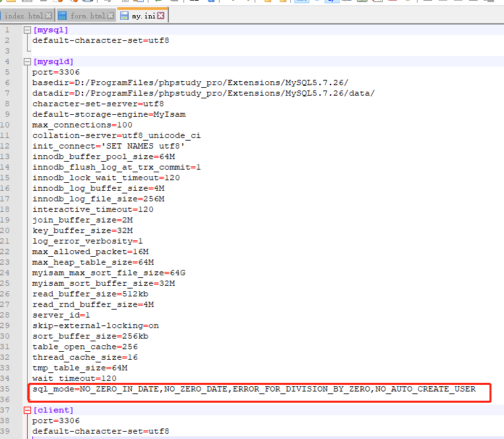Click the [mysqld] section header text
The height and width of the screenshot is (439, 504).
(53, 61)
